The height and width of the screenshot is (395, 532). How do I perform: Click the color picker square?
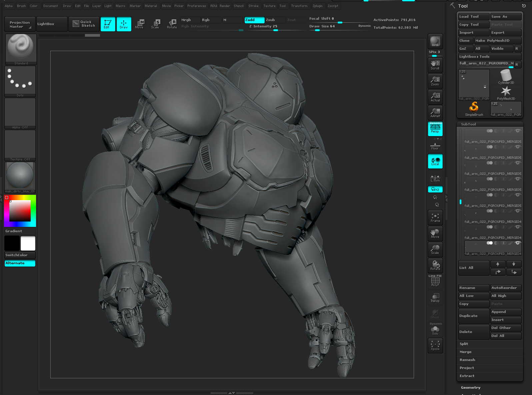click(20, 211)
